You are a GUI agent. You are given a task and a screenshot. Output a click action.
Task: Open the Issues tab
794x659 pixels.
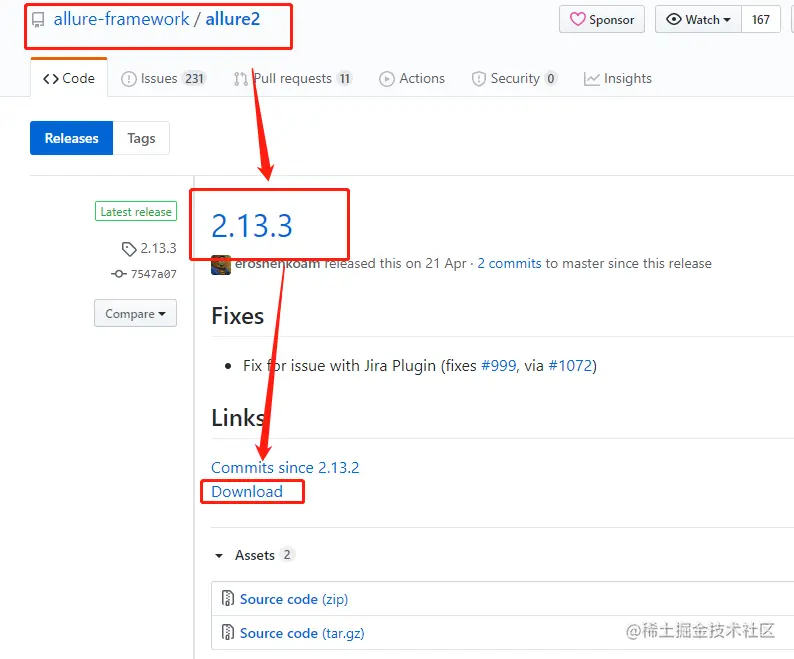point(163,79)
